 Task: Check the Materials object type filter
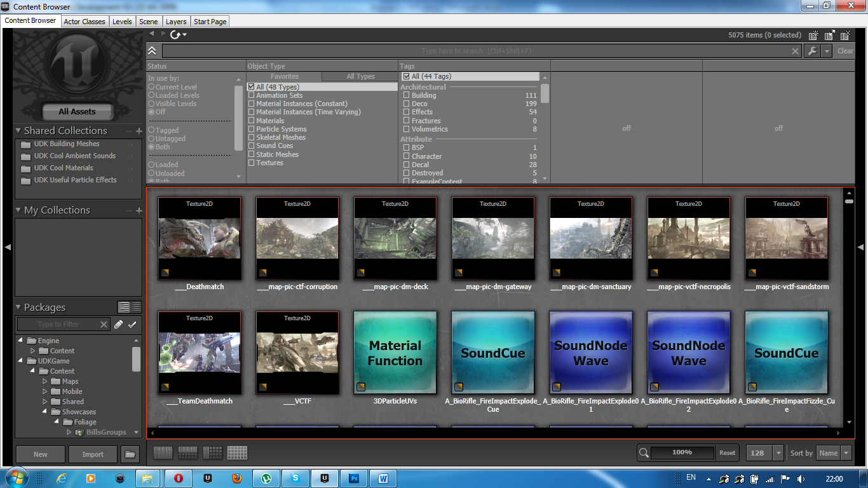coord(252,121)
